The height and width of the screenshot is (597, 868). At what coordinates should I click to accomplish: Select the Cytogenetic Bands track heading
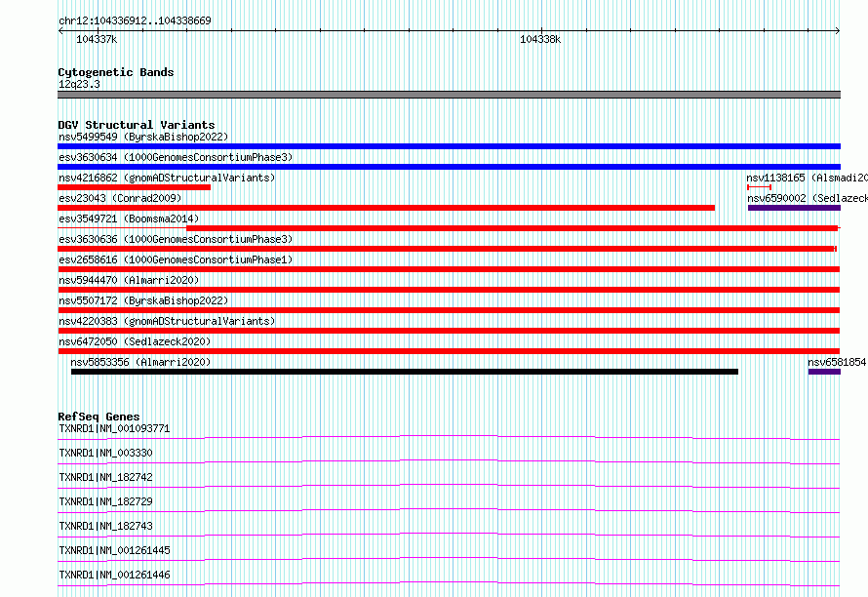coord(116,72)
